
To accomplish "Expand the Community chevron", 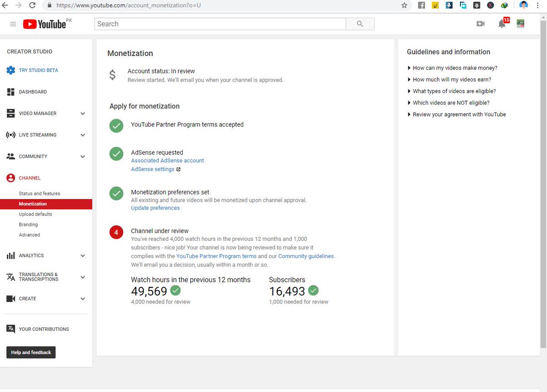I will click(83, 157).
